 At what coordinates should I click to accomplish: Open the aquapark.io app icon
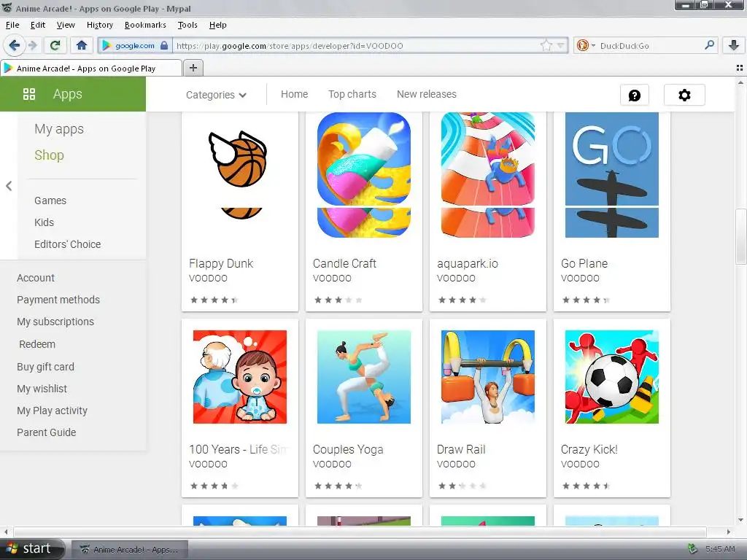[488, 175]
